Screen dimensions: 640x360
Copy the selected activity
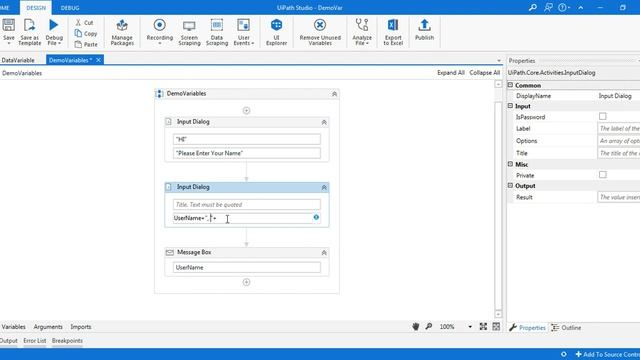tap(86, 33)
